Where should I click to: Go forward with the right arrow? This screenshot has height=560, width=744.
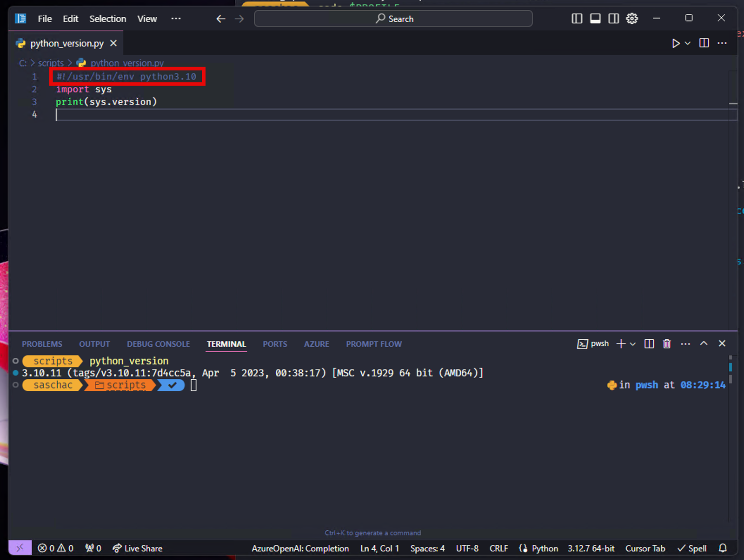pos(239,19)
